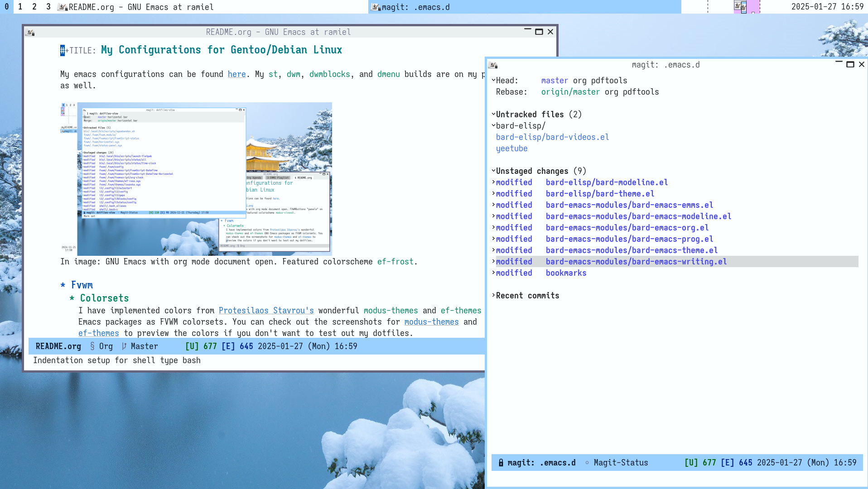
Task: Click the Emacs icon beside magit in taskbar
Action: click(x=376, y=7)
